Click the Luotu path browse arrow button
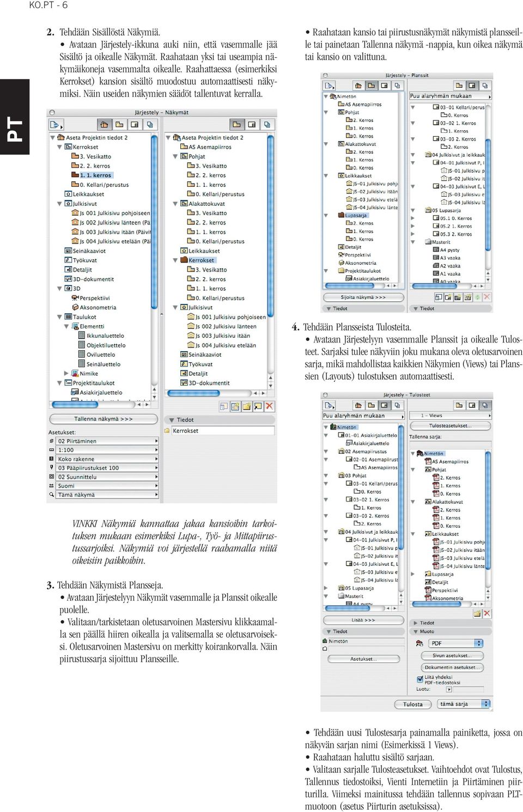Image resolution: width=523 pixels, height=812 pixels. 449,689
